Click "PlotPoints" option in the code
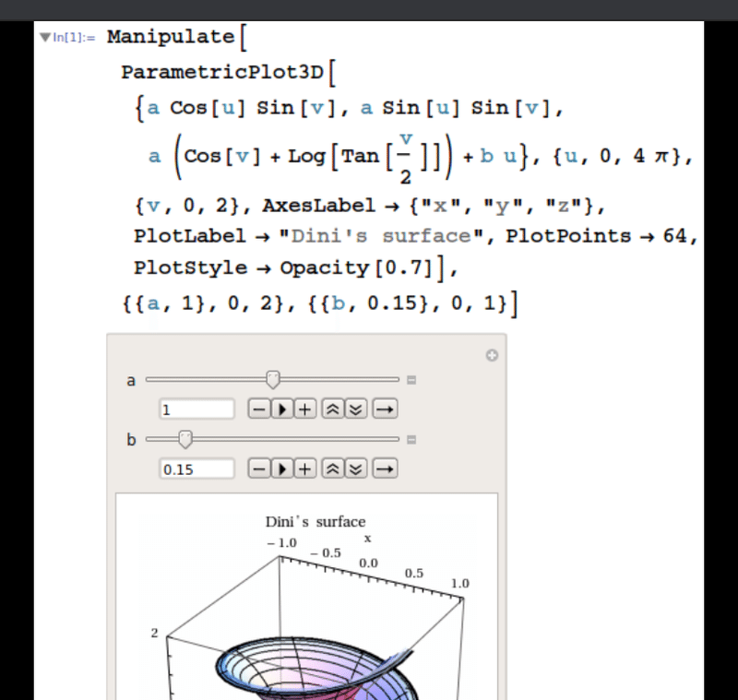The image size is (738, 700). [x=568, y=236]
